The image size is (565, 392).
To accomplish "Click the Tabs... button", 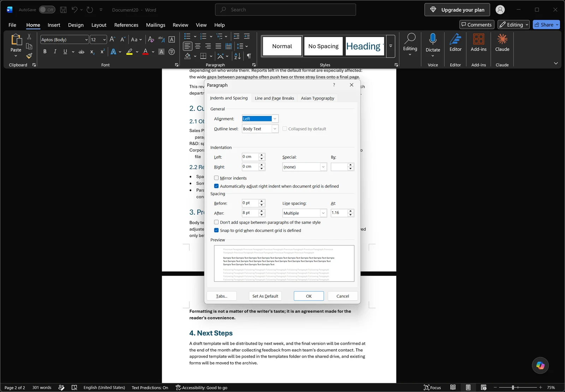I will (222, 296).
